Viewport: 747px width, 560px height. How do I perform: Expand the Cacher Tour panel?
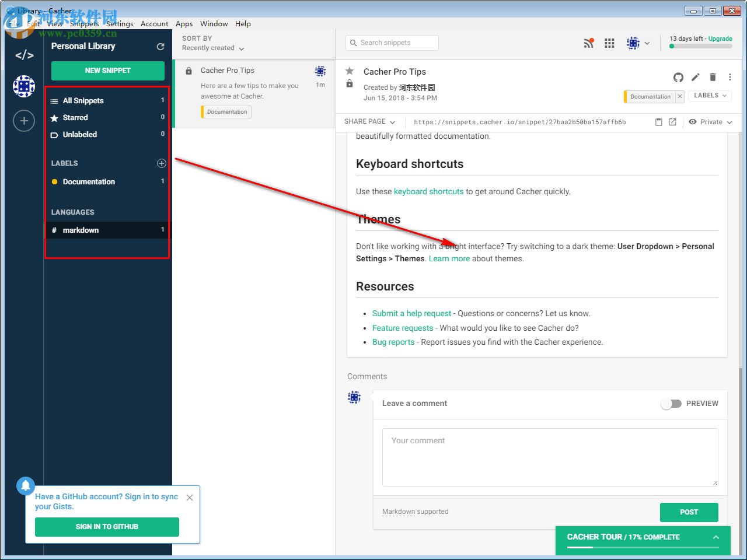pyautogui.click(x=716, y=537)
